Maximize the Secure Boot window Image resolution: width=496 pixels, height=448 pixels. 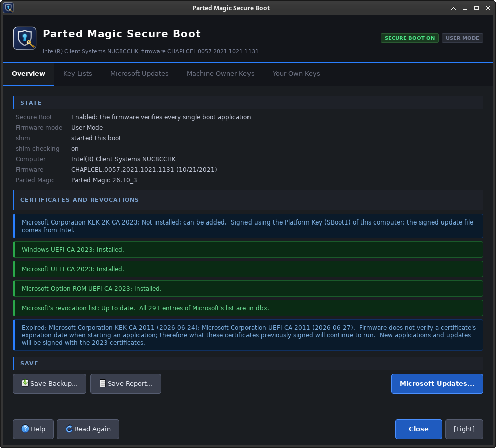pos(476,8)
